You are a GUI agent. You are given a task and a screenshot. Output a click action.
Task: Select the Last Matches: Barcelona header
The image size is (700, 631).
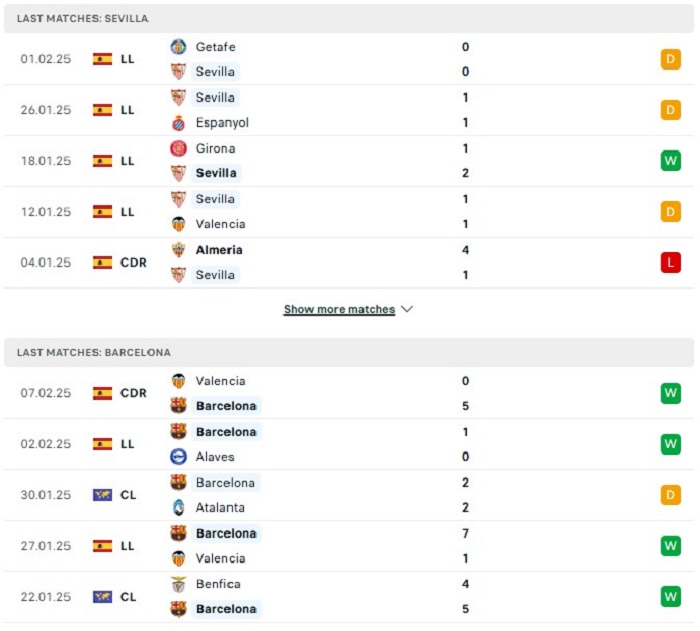coord(349,352)
